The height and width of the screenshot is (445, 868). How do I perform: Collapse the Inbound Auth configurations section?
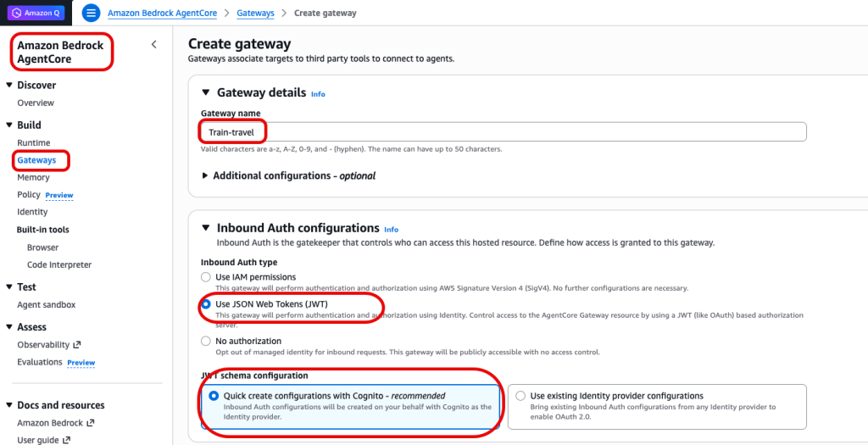[205, 228]
